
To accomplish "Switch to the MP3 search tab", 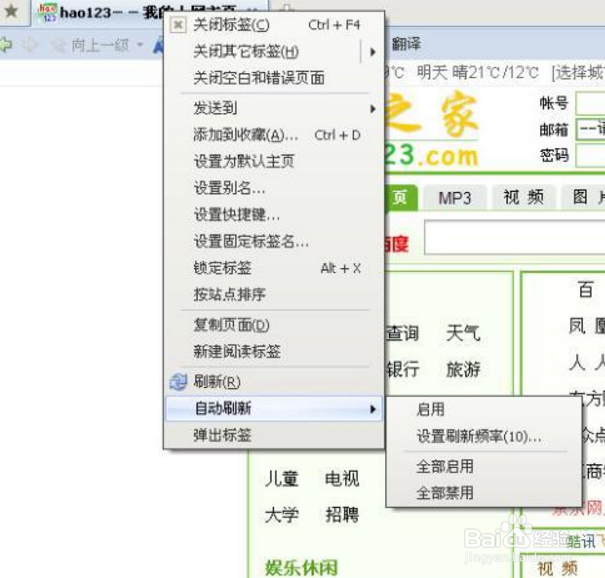I will 455,198.
